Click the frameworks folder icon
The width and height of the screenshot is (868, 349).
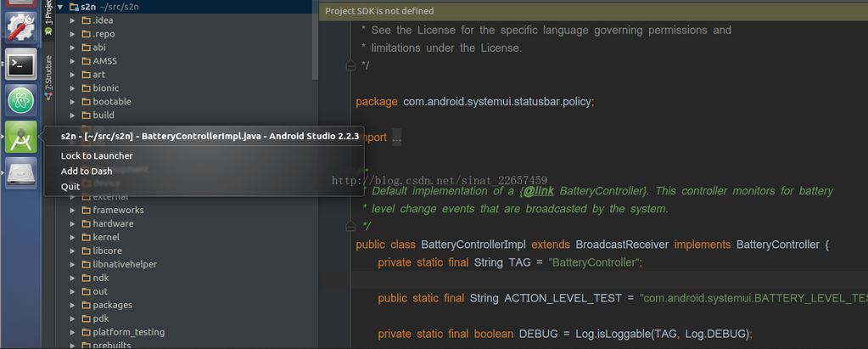point(86,211)
